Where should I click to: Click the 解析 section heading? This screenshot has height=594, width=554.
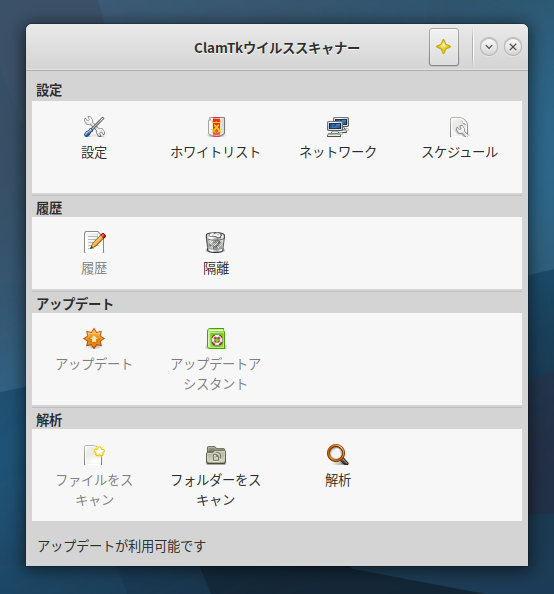click(49, 420)
